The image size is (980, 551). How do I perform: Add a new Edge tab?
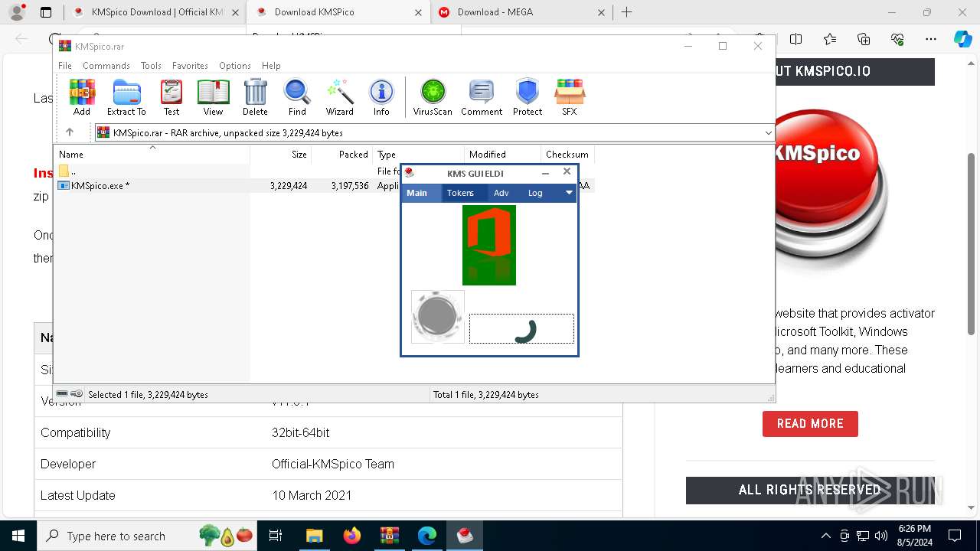click(x=626, y=12)
